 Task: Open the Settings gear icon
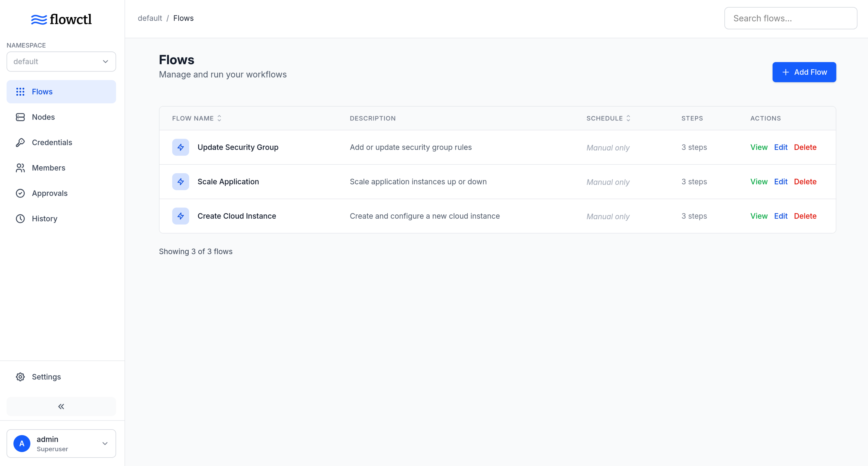click(x=20, y=377)
